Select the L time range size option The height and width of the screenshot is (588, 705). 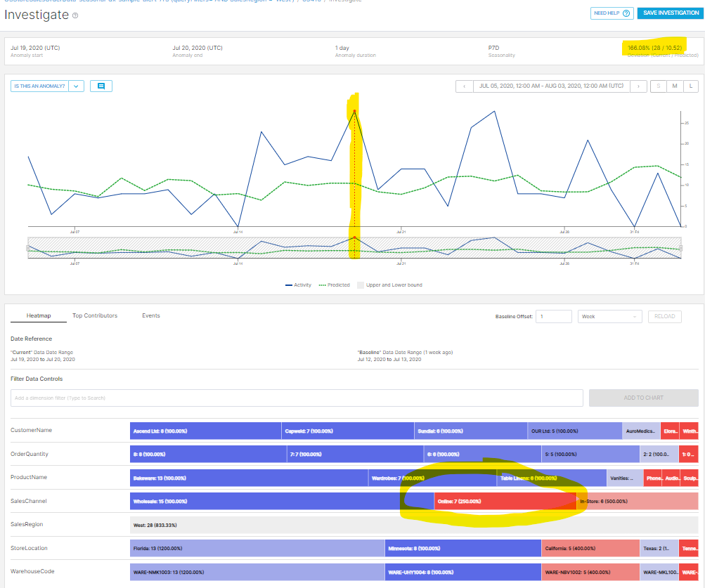tap(690, 86)
